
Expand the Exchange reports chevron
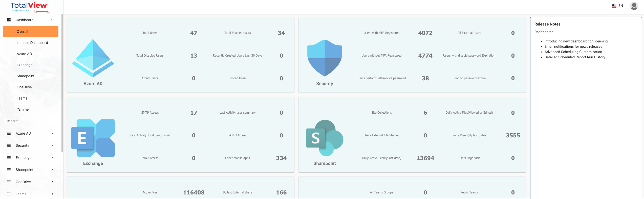[x=52, y=158]
